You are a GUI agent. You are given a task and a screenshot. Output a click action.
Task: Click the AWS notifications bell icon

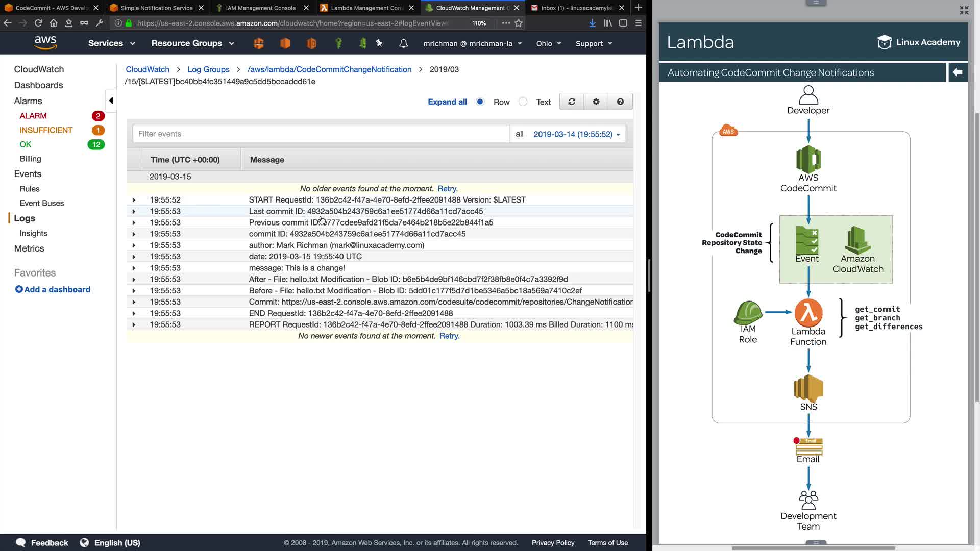(403, 43)
